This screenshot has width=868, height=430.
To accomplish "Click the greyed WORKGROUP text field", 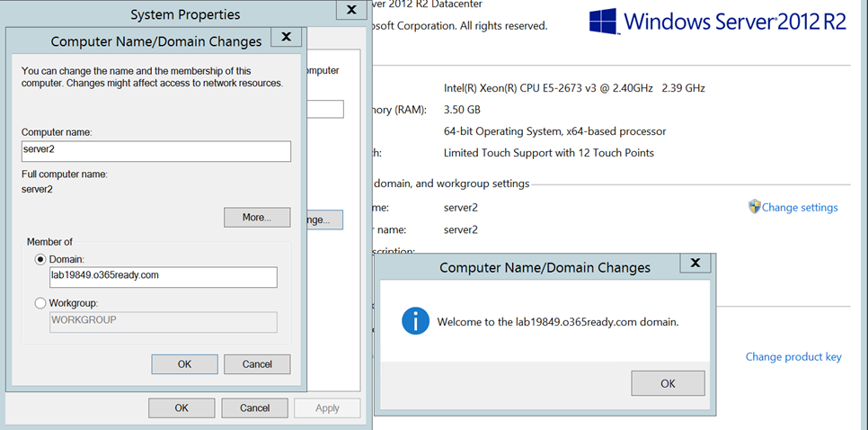I will (x=164, y=322).
